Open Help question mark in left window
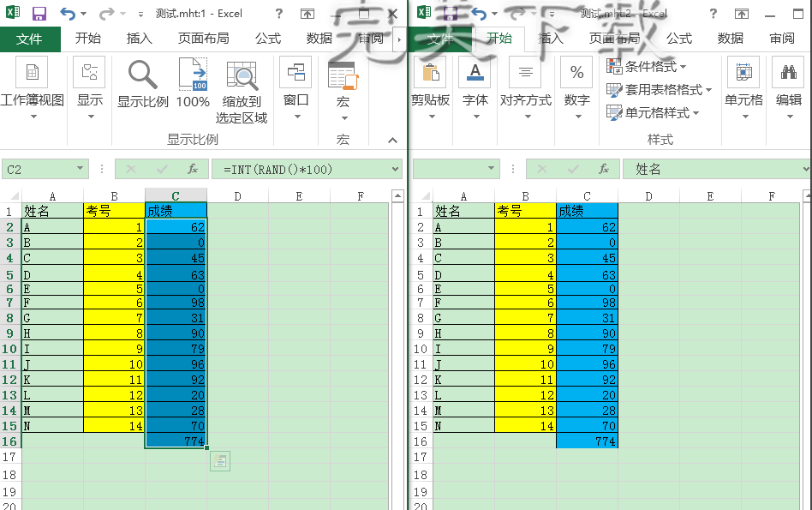The image size is (812, 510). click(x=279, y=14)
